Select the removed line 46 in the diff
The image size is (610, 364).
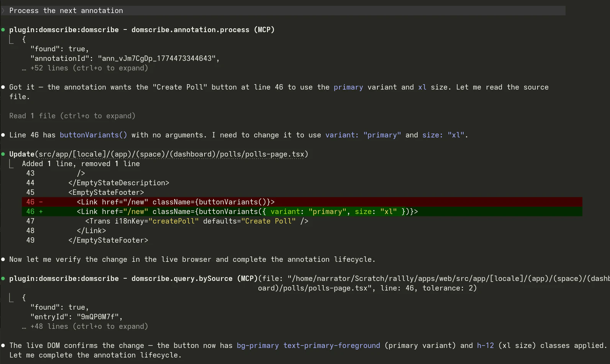[302, 202]
